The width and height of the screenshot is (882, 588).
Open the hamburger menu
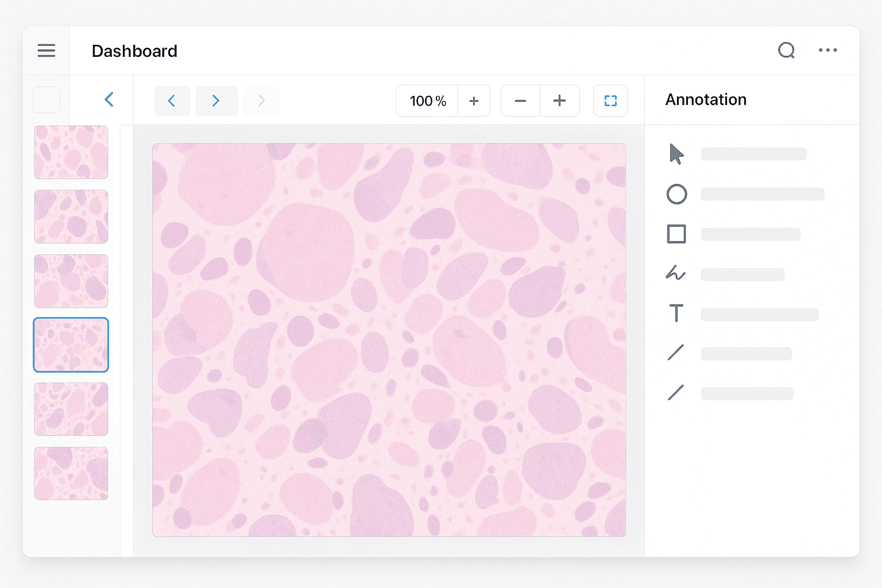(47, 51)
